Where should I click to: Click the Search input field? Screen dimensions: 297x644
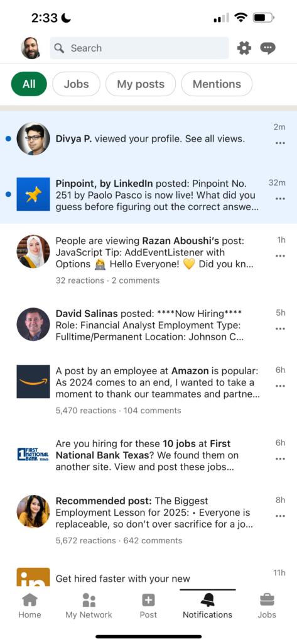[139, 48]
